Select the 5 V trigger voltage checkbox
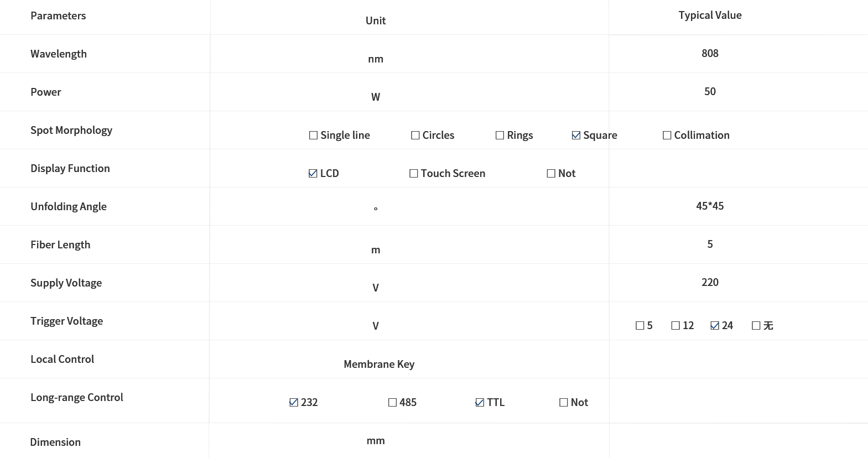This screenshot has height=458, width=868. click(x=640, y=326)
